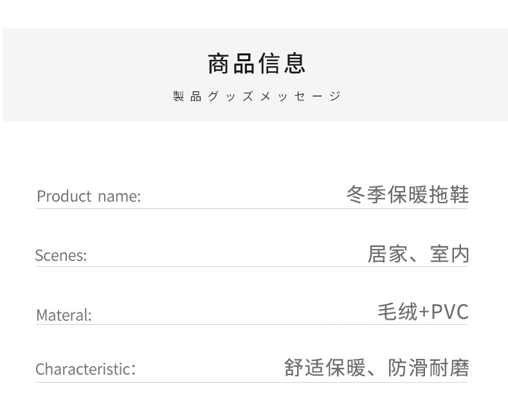Click the 商品信息 heading
Screen dimensions: 508x420
[x=257, y=64]
